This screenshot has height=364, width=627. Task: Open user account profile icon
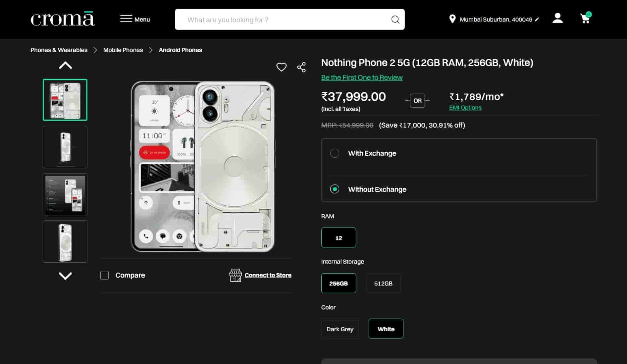coord(557,19)
